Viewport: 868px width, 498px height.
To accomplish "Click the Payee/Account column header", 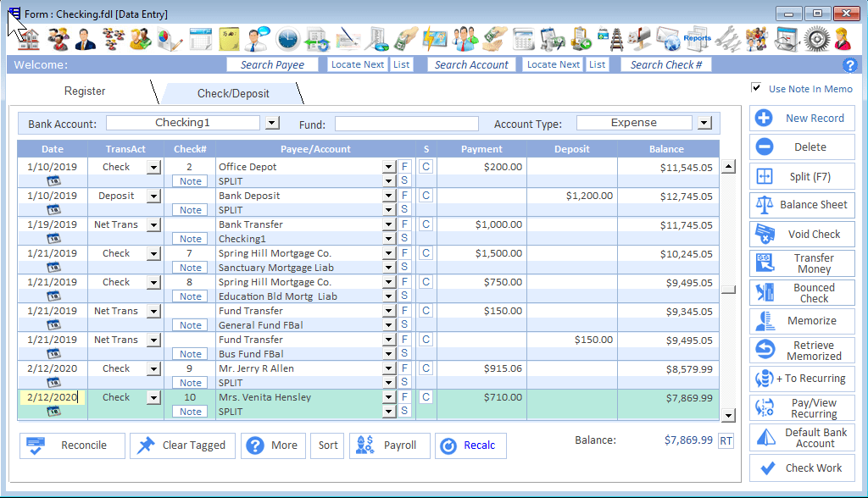I will click(x=315, y=149).
